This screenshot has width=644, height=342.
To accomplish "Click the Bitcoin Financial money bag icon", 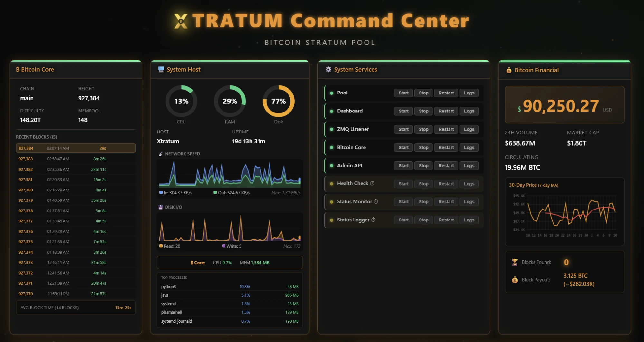I will coord(509,70).
